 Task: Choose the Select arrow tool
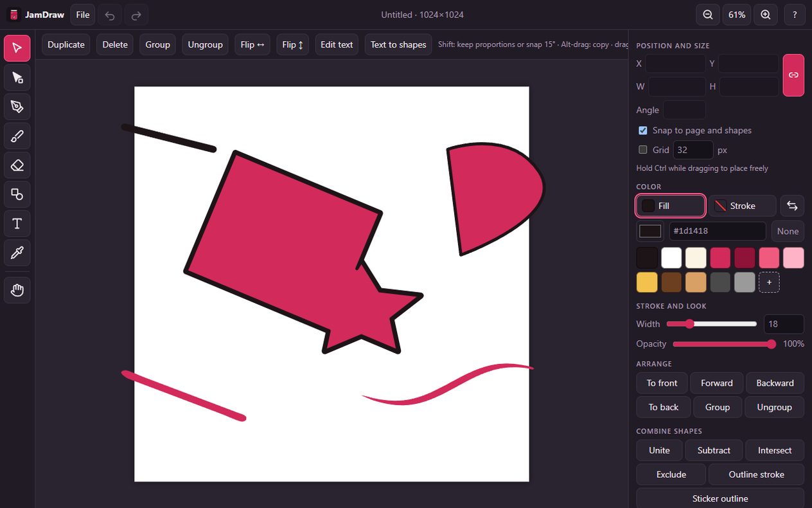(x=17, y=48)
